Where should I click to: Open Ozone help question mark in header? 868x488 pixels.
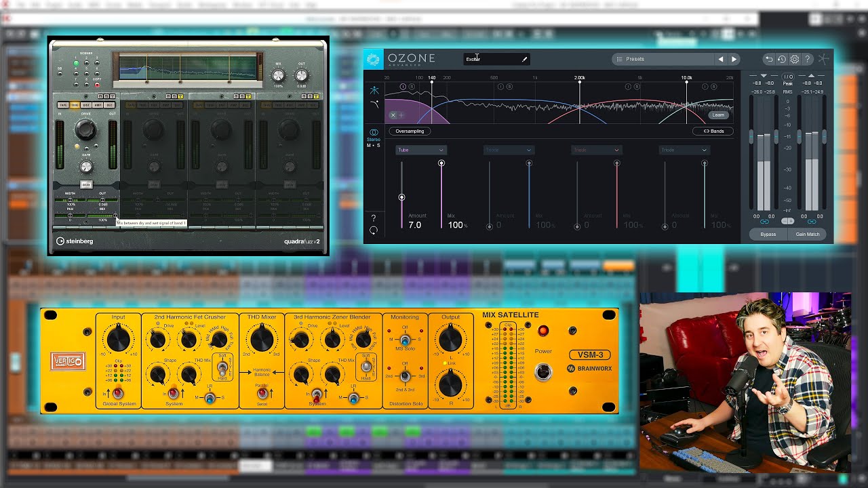point(808,59)
